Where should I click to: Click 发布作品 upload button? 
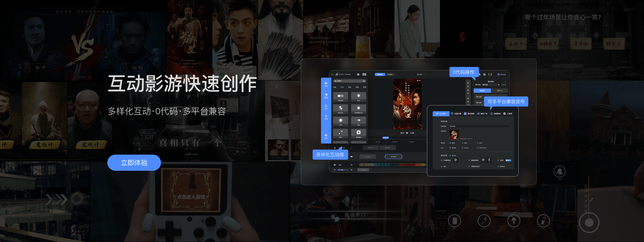point(502,75)
